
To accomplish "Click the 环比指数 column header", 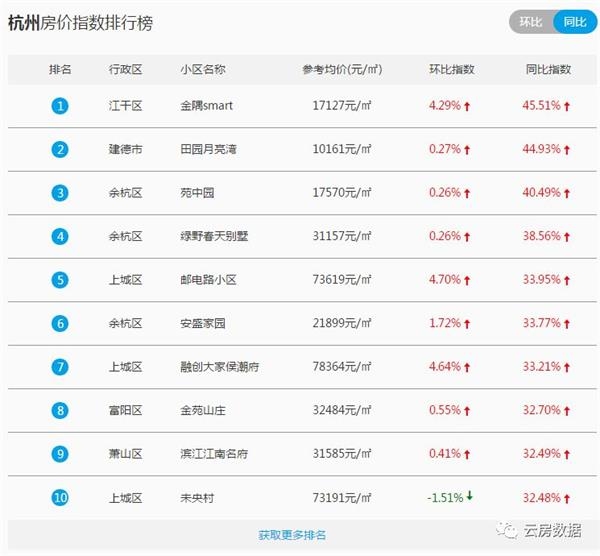I will [452, 69].
